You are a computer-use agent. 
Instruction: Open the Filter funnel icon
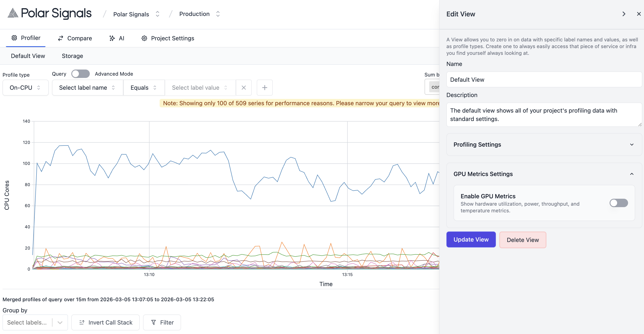pyautogui.click(x=154, y=322)
